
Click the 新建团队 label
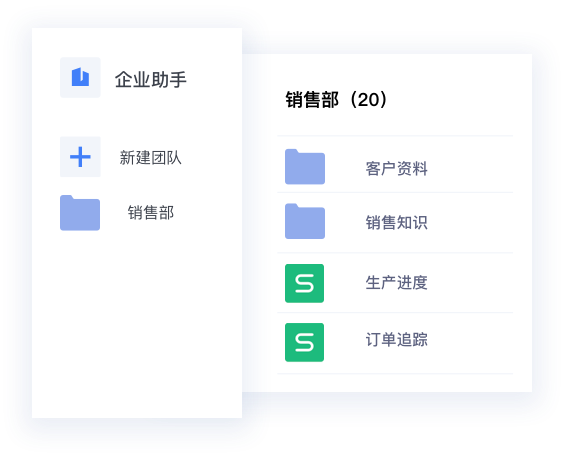coord(150,158)
